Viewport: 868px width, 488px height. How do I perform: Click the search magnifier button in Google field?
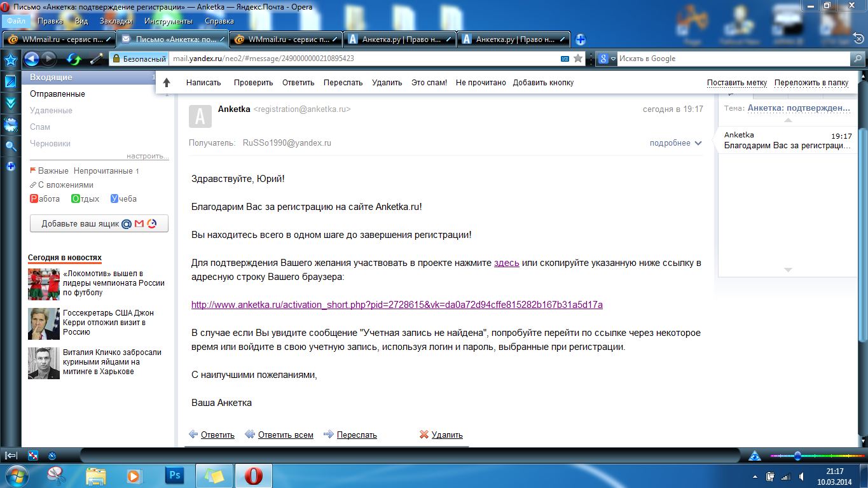coord(858,59)
